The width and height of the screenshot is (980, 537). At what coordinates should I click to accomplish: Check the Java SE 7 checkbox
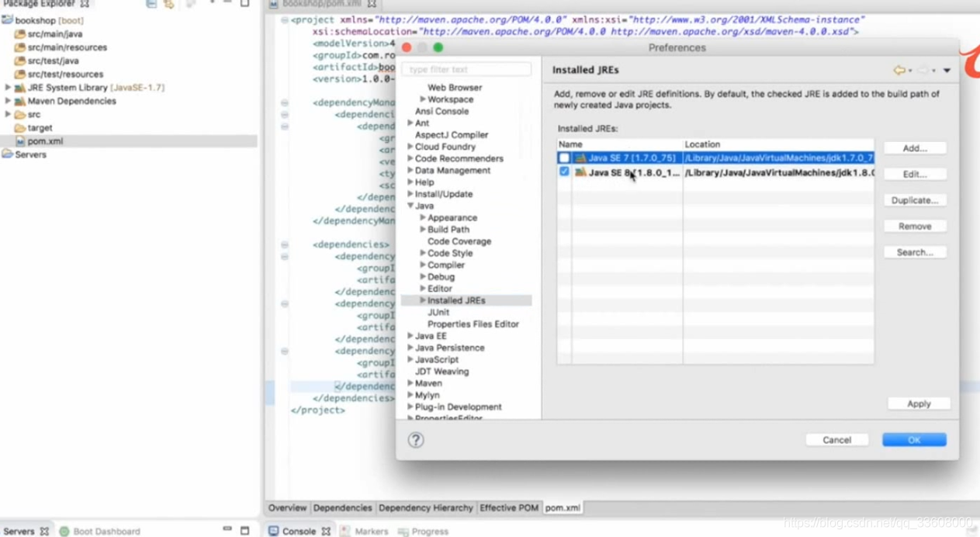coord(564,158)
